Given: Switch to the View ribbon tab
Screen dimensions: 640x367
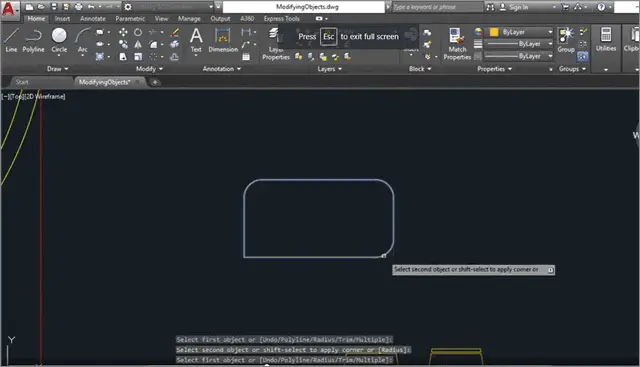Looking at the screenshot, I should pyautogui.click(x=161, y=18).
